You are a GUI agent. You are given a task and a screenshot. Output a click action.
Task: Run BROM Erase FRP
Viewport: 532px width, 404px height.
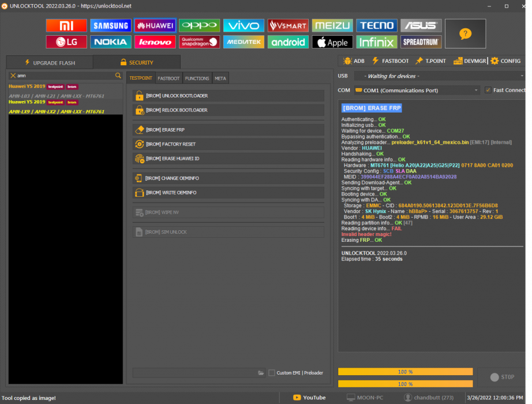tap(228, 130)
